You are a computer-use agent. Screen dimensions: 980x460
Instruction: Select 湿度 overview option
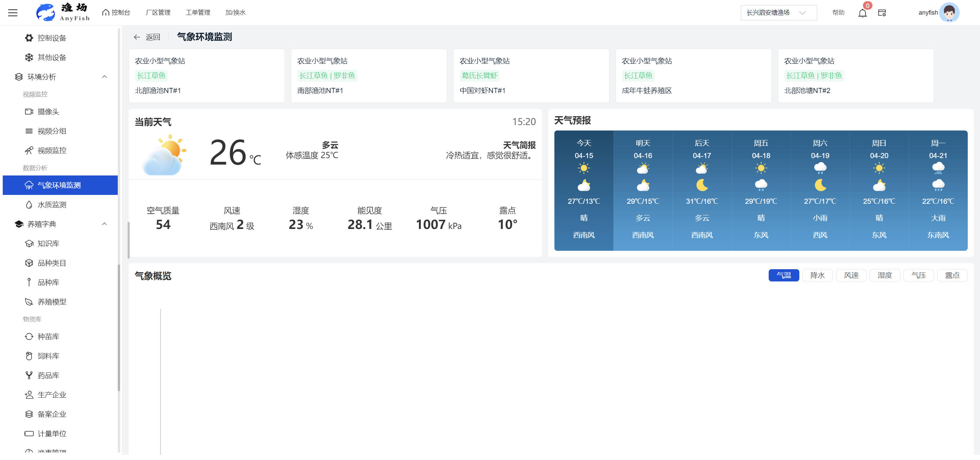click(x=884, y=275)
